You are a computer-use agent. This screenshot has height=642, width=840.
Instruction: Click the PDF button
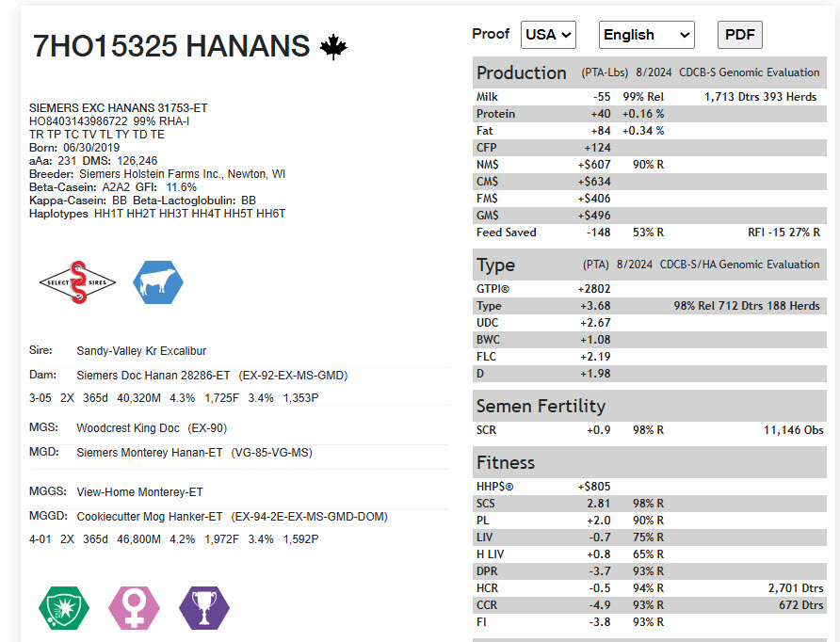(740, 35)
